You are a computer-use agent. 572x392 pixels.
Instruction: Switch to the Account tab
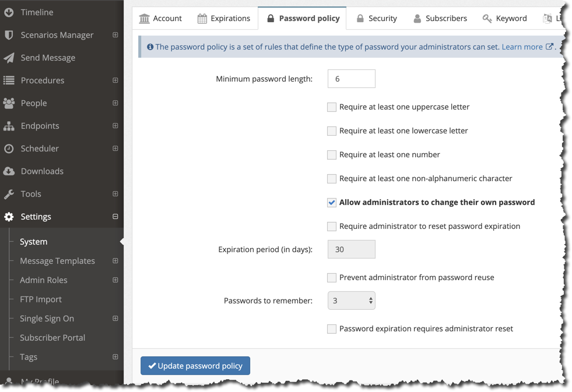click(x=160, y=18)
